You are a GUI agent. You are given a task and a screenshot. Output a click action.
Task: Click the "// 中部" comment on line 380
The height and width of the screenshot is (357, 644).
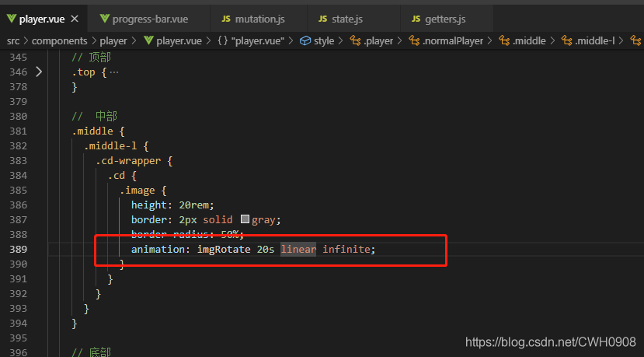(x=95, y=117)
